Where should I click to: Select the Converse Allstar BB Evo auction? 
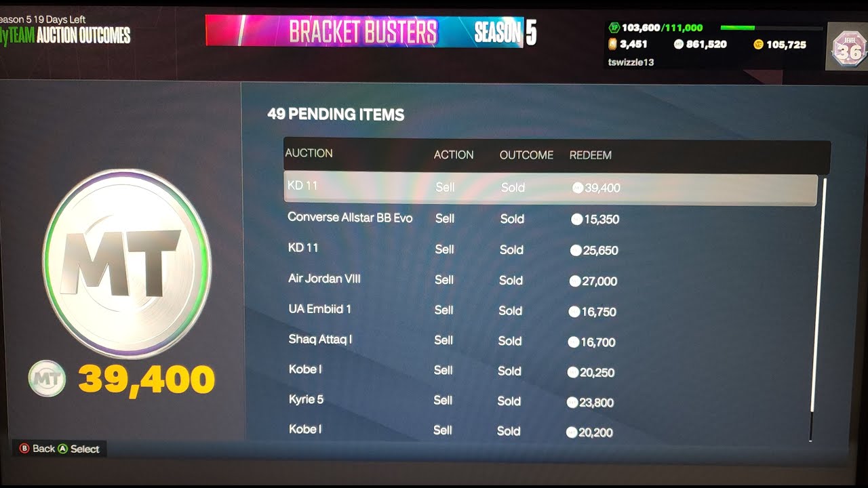tap(550, 218)
